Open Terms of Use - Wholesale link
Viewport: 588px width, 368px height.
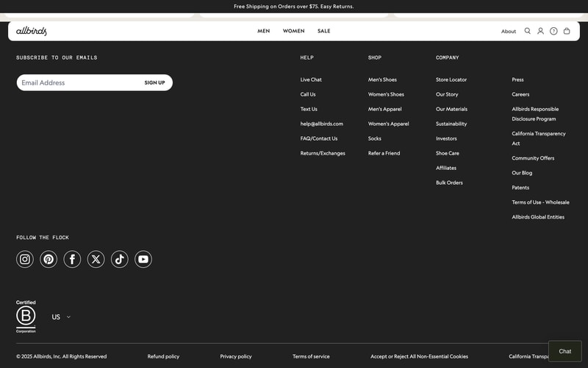tap(540, 202)
